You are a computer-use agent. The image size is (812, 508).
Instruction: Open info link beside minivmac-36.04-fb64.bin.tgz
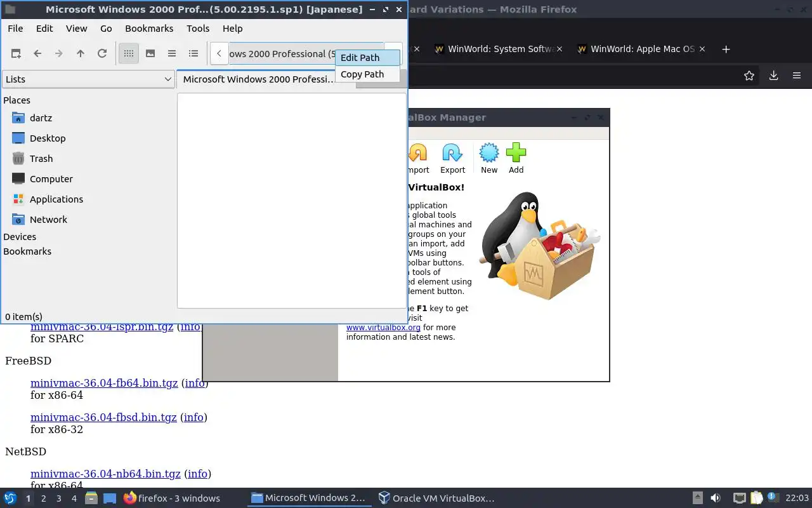pyautogui.click(x=195, y=383)
